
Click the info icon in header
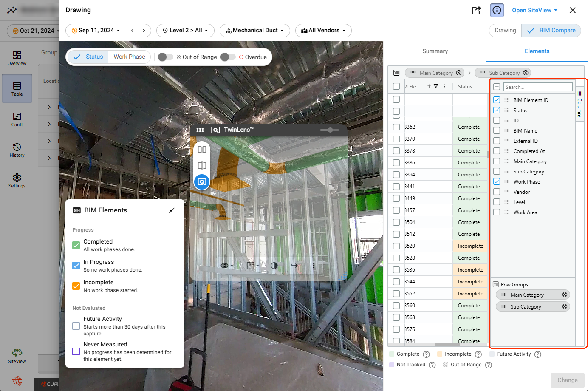click(497, 10)
